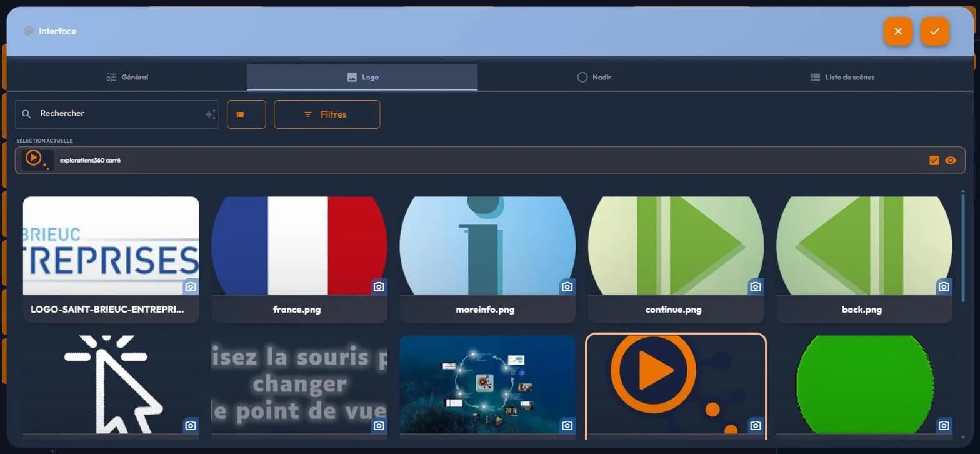Click the france.png file name label

coord(297,310)
